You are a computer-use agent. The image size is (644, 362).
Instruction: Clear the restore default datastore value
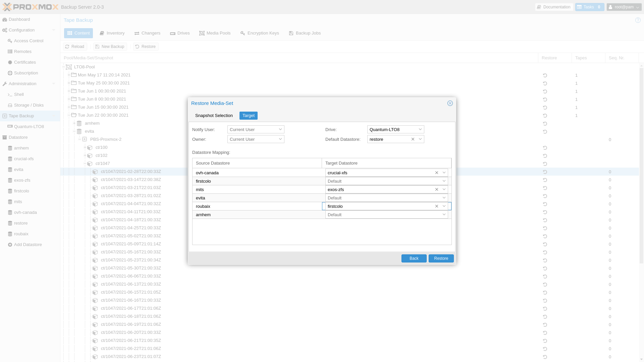point(413,139)
